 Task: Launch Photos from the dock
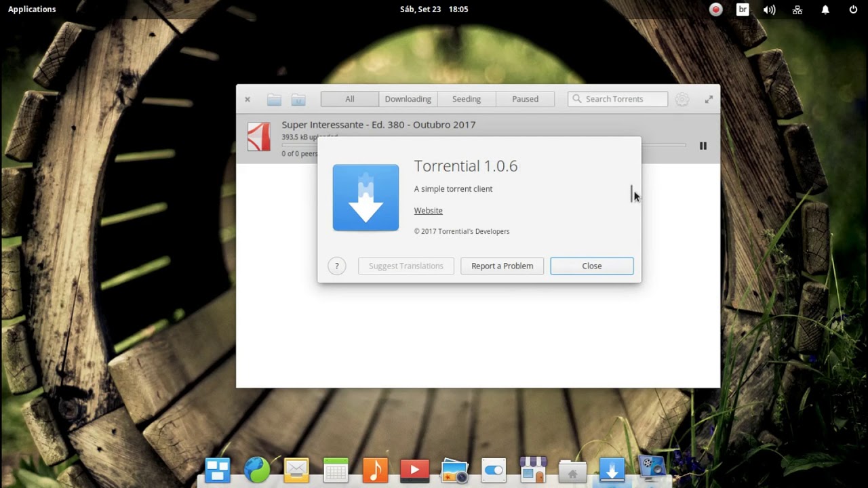[454, 471]
